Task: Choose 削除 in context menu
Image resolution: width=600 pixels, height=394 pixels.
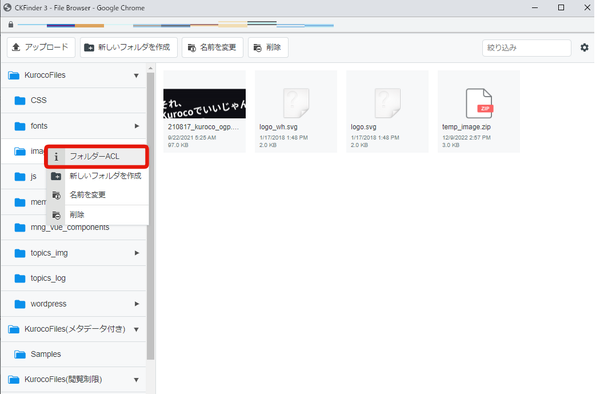Action: (x=98, y=215)
